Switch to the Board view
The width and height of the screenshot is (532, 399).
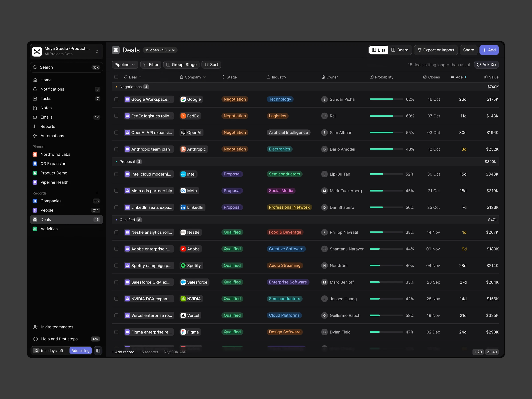pyautogui.click(x=400, y=50)
